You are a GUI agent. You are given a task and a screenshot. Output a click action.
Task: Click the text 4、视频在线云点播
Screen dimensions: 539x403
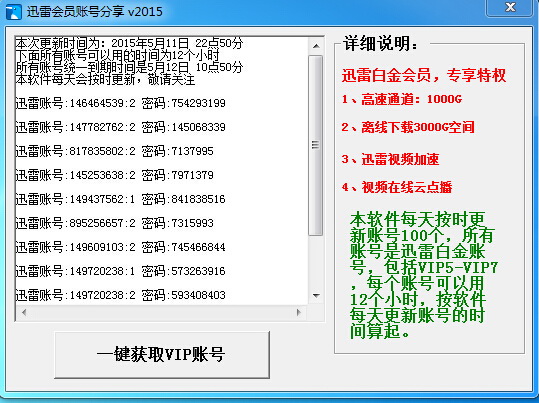pos(397,187)
